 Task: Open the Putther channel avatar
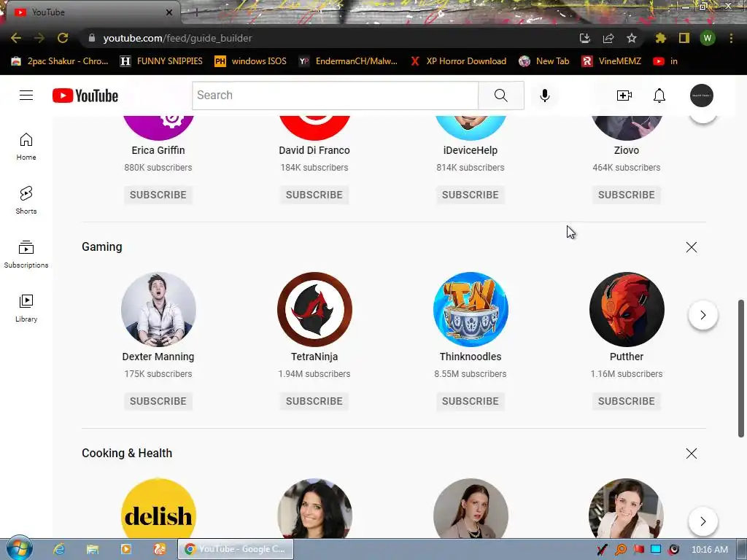[x=627, y=309]
